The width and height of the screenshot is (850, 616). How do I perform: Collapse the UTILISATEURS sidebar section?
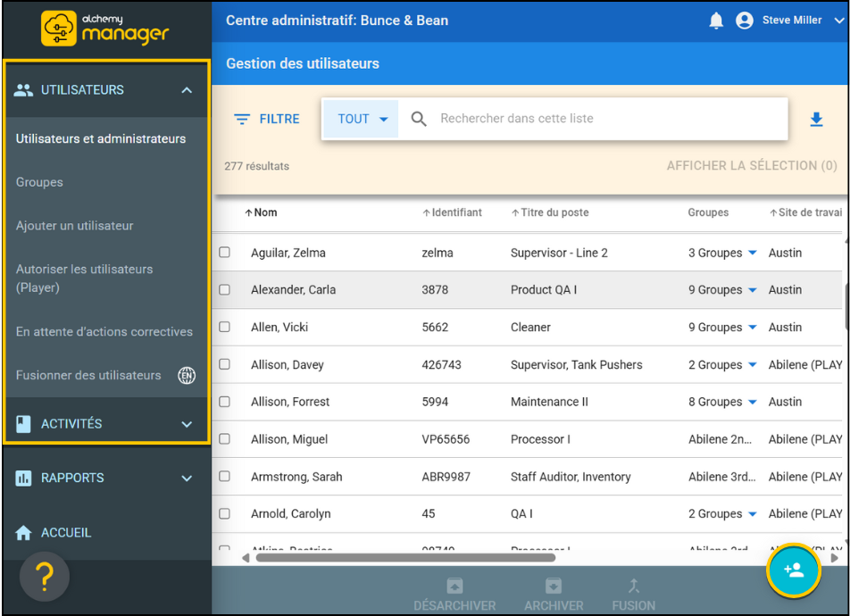187,90
